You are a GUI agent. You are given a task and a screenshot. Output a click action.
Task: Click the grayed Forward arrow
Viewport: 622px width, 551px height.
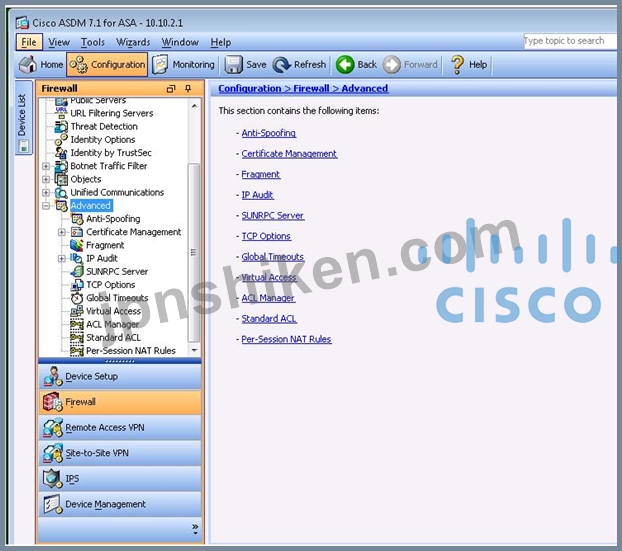click(x=392, y=64)
